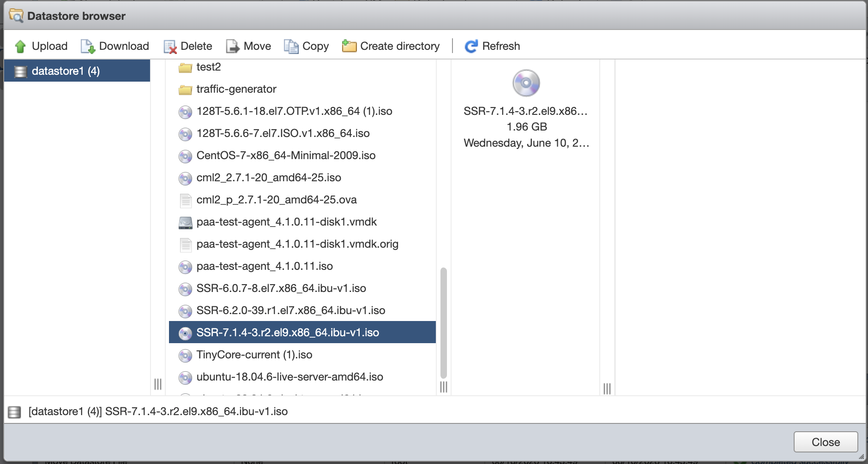868x464 pixels.
Task: Select SSR-7.1.4-3.r2.el9.x86_64.ibu-v1.iso row
Action: click(x=302, y=332)
